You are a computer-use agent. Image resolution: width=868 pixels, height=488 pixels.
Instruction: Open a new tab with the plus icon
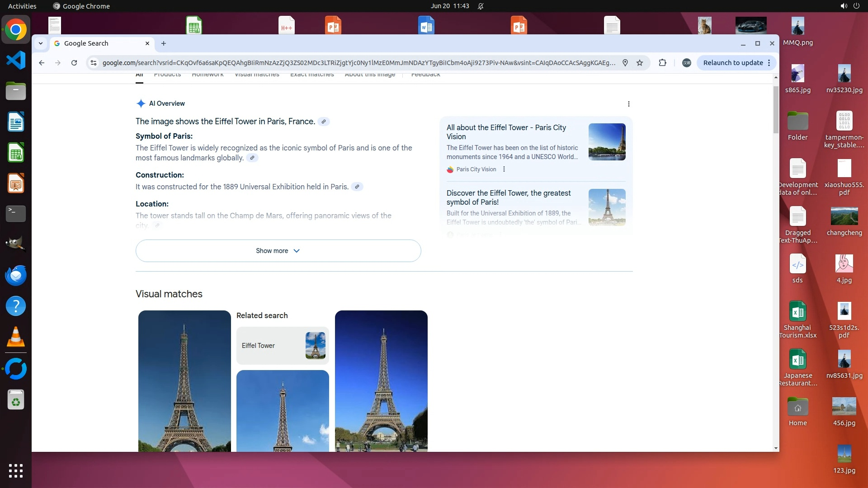click(x=164, y=43)
